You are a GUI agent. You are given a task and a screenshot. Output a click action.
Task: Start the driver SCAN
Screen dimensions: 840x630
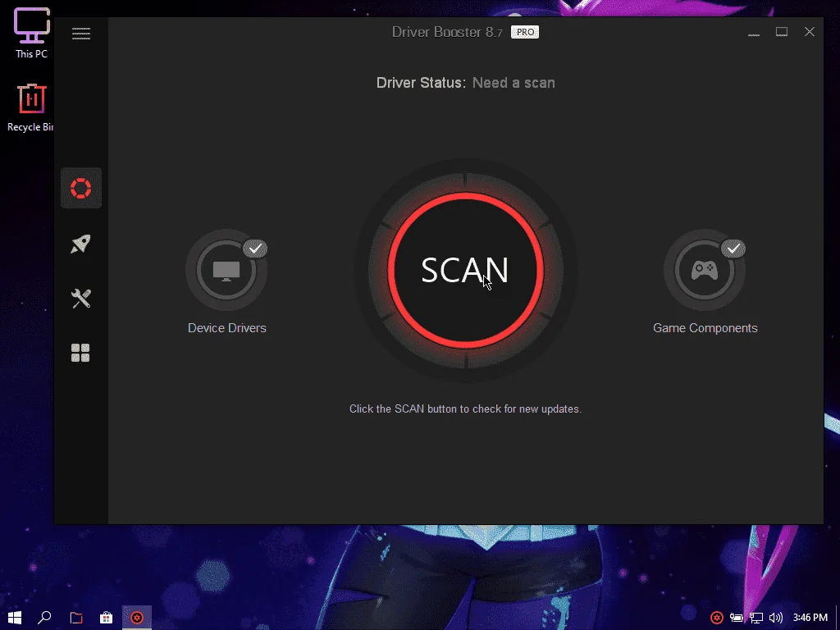coord(466,270)
